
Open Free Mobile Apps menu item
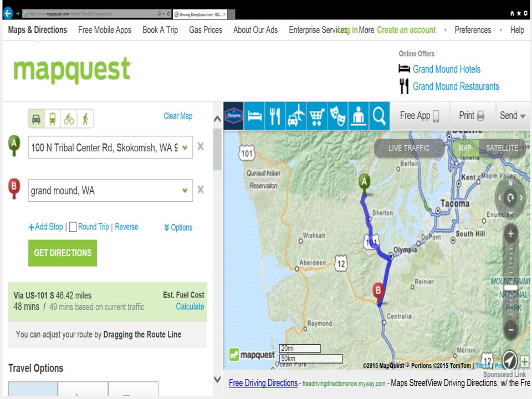pyautogui.click(x=105, y=30)
